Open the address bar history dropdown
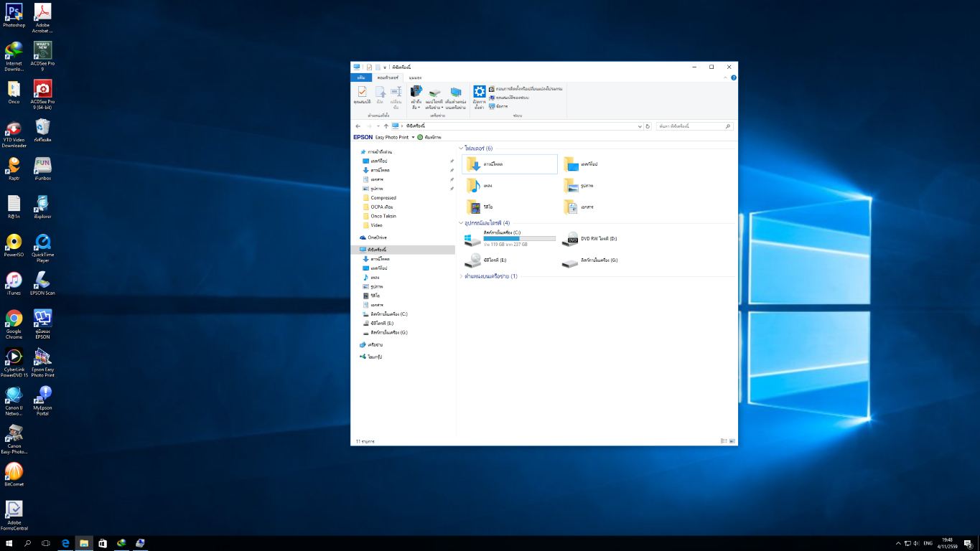This screenshot has width=980, height=551. click(639, 126)
